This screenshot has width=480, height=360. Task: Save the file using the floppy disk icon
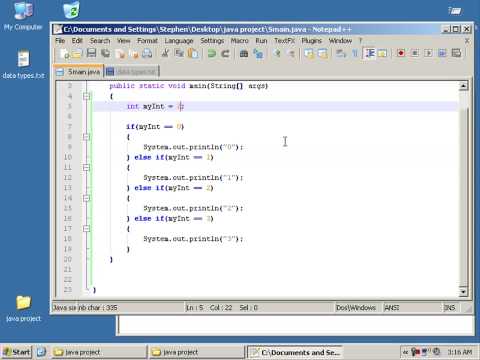click(x=91, y=53)
